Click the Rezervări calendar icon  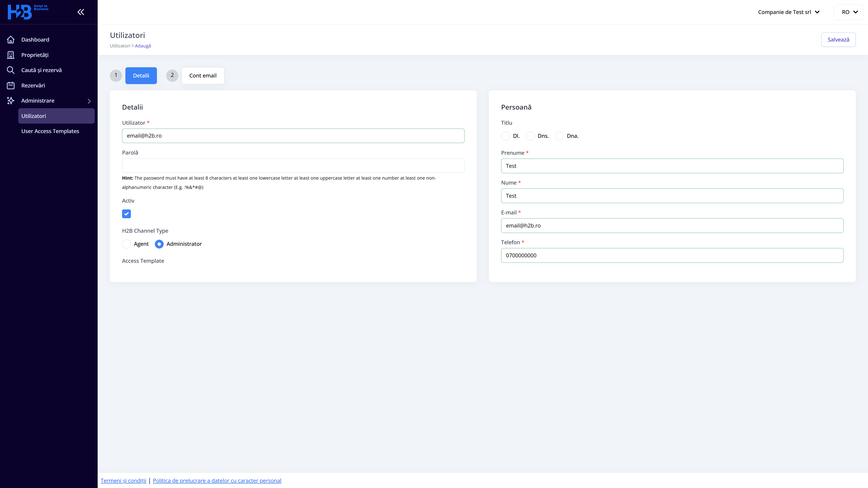click(x=11, y=86)
